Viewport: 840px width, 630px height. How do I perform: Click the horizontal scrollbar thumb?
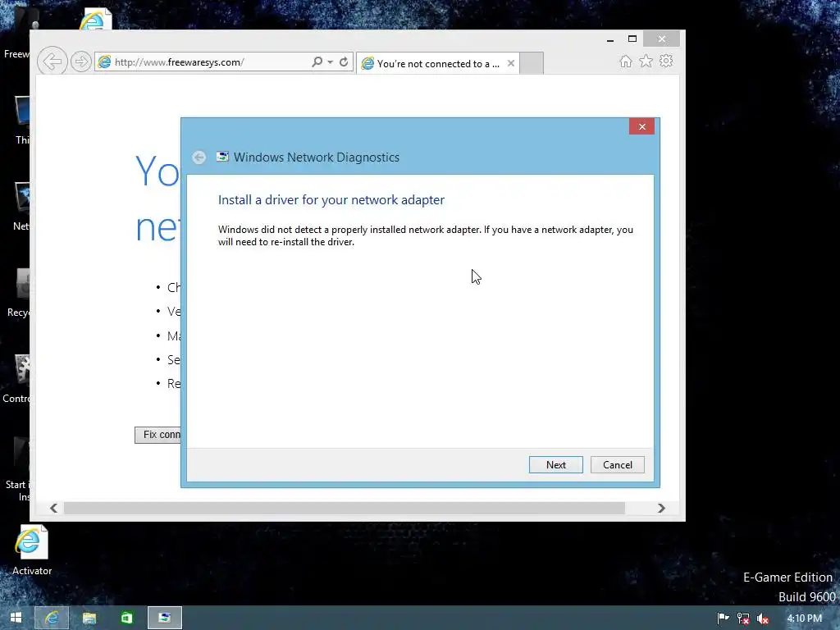coord(344,508)
